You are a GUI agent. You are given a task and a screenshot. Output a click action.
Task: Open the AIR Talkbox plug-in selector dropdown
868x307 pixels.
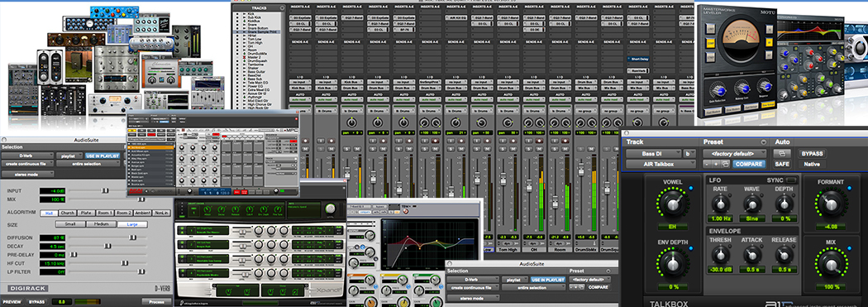point(661,164)
